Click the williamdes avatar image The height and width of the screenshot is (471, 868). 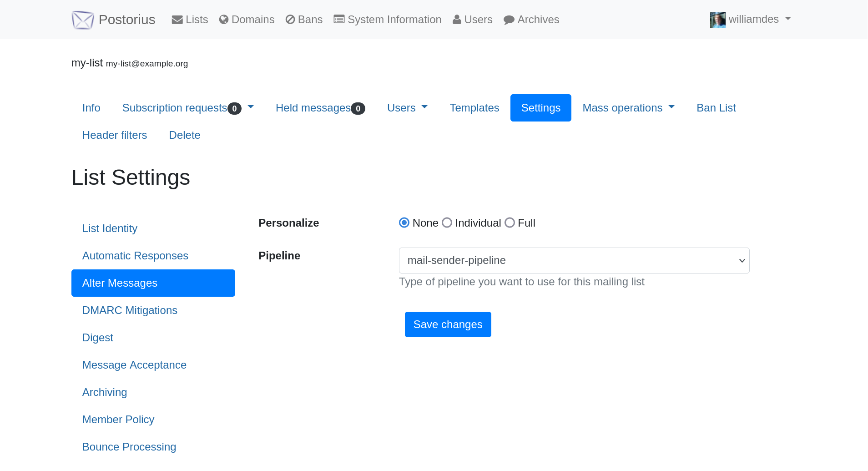coord(717,20)
